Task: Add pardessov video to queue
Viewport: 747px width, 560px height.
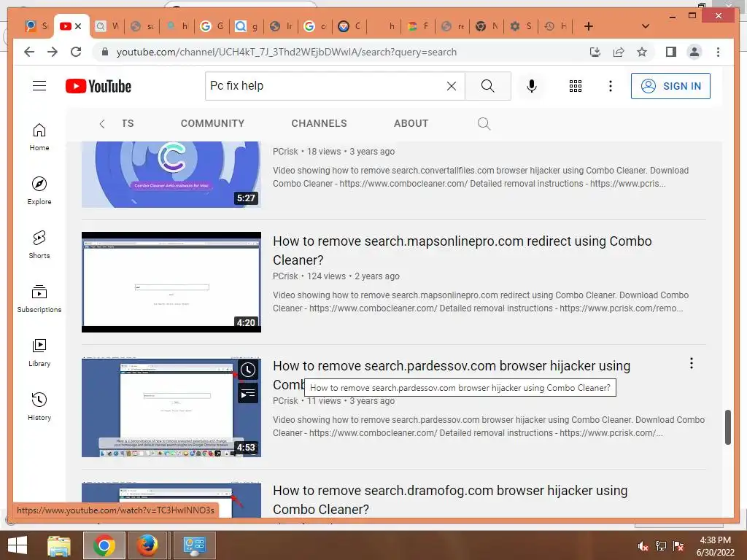Action: click(248, 393)
